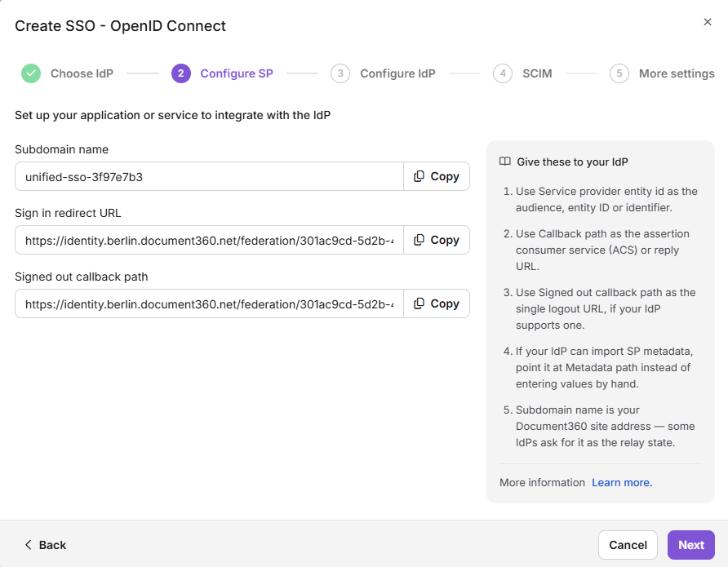Click 'If your IdP can import SP metadata' instruction
728x567 pixels.
[x=604, y=367]
